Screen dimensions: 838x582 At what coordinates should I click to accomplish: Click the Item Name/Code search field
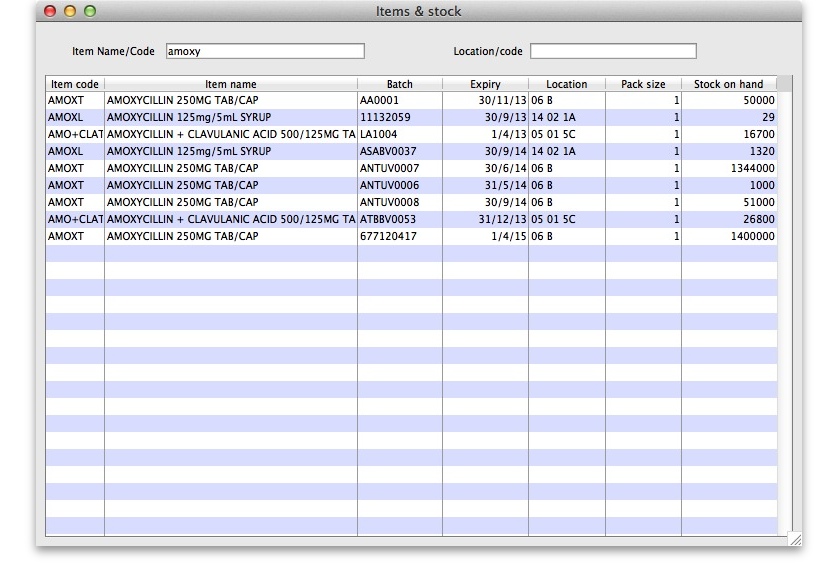264,51
